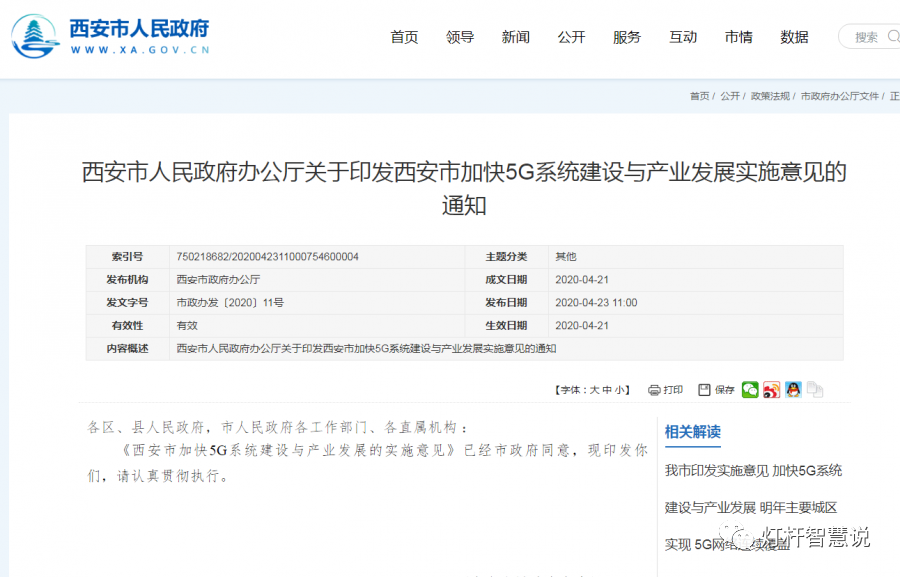900x577 pixels.
Task: Open the 公开 navigation menu item
Action: pos(571,38)
